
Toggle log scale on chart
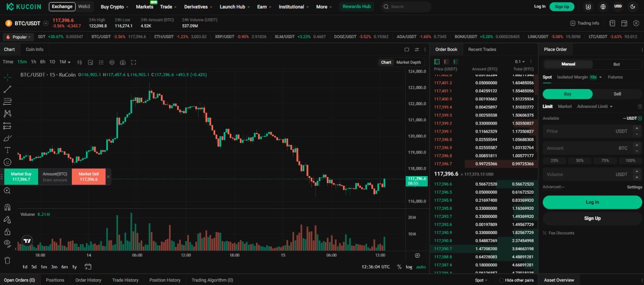tap(409, 267)
